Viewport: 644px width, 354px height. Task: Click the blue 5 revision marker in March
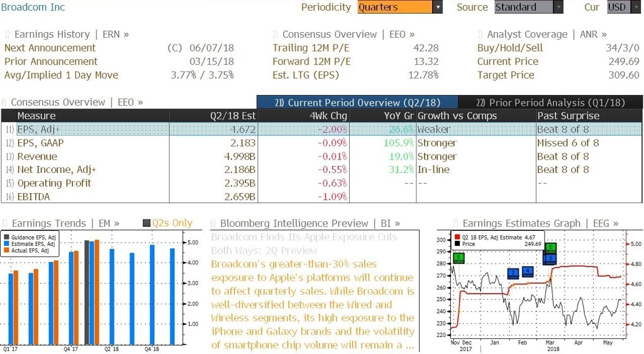551,258
